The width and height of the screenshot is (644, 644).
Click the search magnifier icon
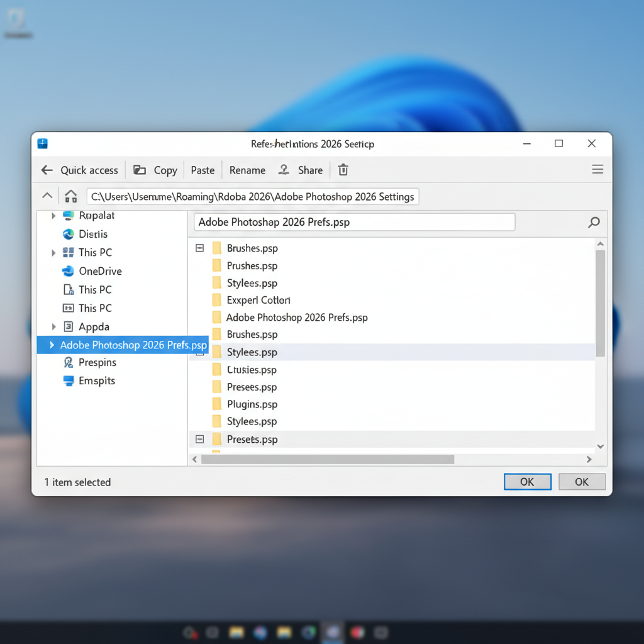[593, 222]
